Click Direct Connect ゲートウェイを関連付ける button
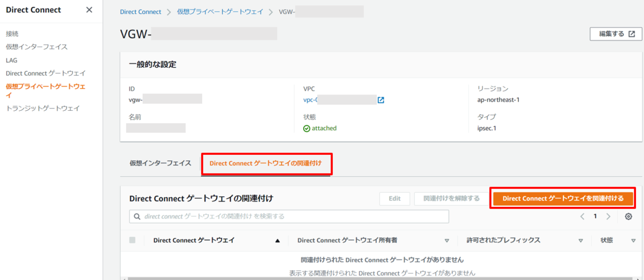 pyautogui.click(x=563, y=198)
